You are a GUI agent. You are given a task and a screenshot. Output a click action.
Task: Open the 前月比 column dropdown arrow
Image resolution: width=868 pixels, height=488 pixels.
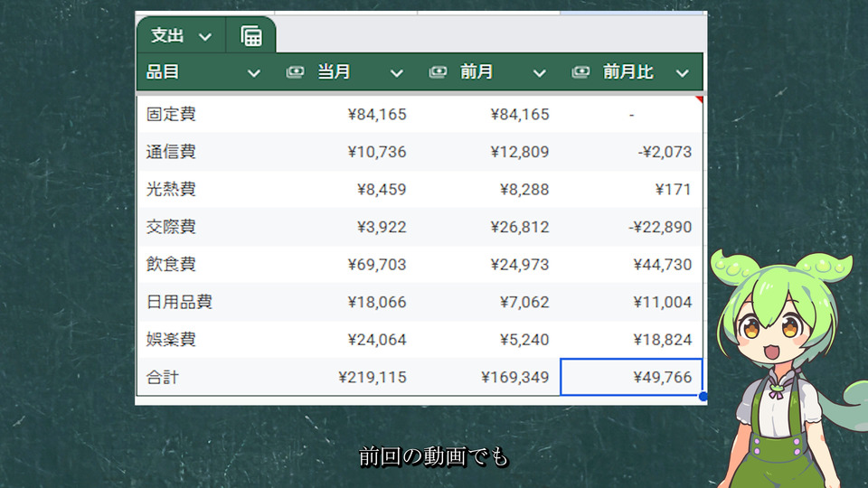point(682,73)
